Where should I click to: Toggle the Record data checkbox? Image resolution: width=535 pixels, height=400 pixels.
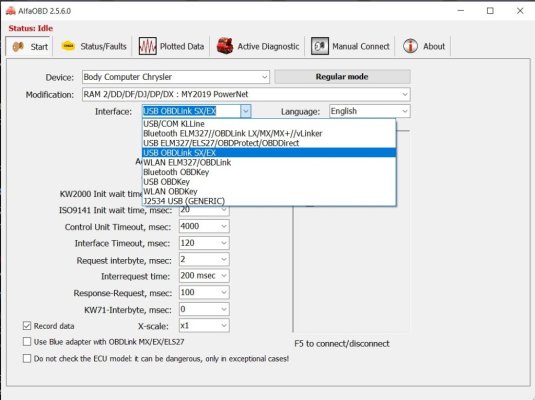27,326
